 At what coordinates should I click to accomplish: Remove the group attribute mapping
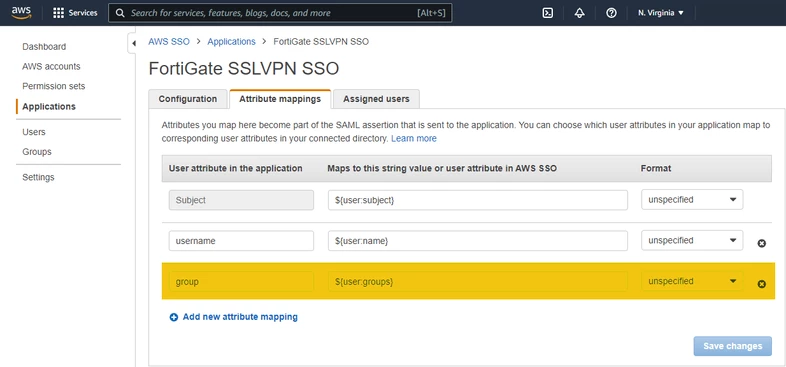pyautogui.click(x=761, y=284)
